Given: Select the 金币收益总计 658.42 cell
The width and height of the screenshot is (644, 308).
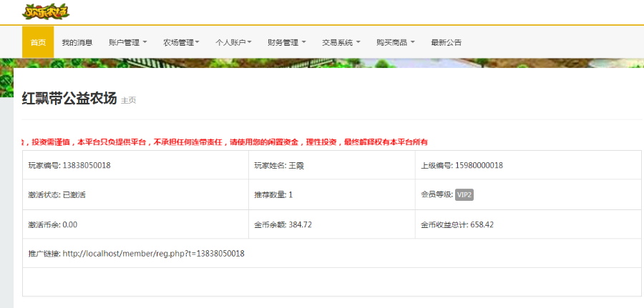Looking at the screenshot, I should click(x=528, y=224).
